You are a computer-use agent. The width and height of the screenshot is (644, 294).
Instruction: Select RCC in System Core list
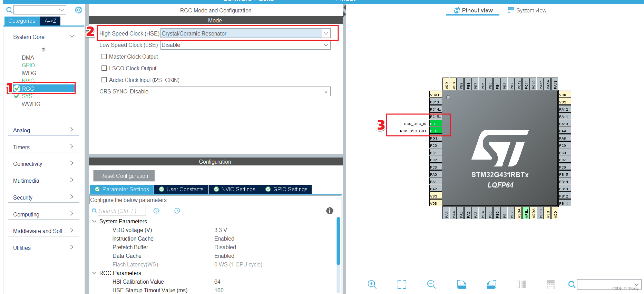[x=44, y=89]
